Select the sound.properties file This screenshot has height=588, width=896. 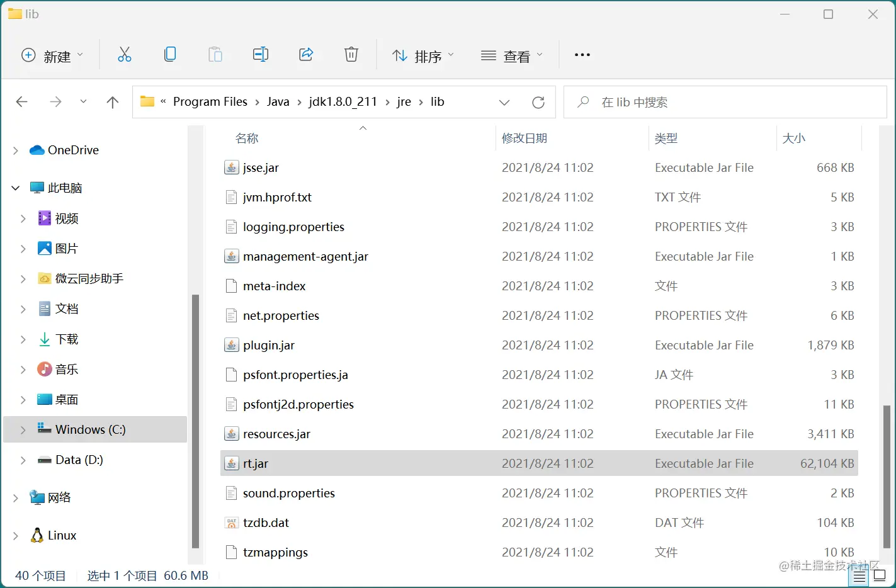(289, 493)
